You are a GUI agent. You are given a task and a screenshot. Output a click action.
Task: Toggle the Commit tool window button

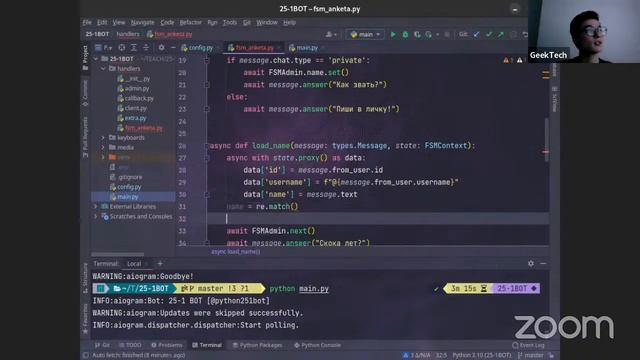coord(85,93)
